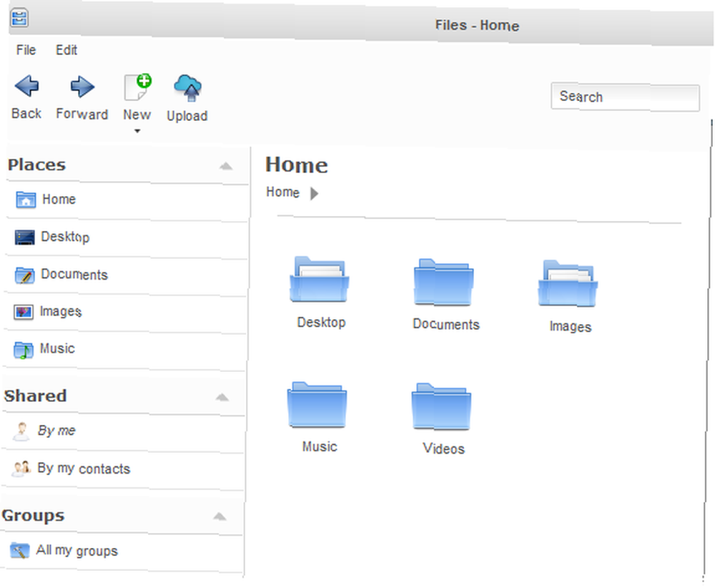This screenshot has width=715, height=588.
Task: Collapse the Shared section
Action: (x=222, y=397)
